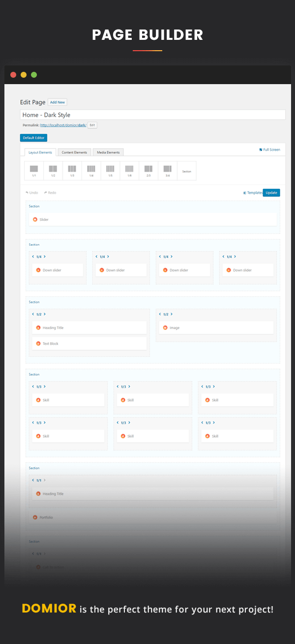Undo the last builder action
This screenshot has width=295, height=644.
[33, 193]
